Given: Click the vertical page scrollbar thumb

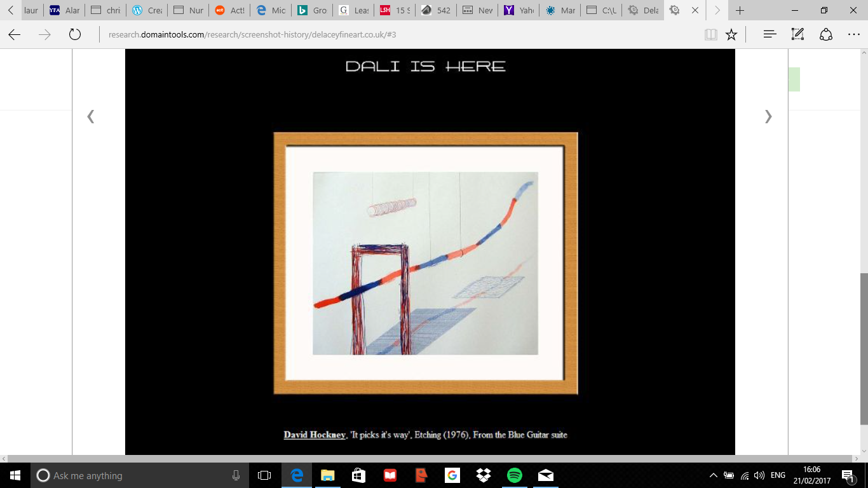Looking at the screenshot, I should (863, 348).
